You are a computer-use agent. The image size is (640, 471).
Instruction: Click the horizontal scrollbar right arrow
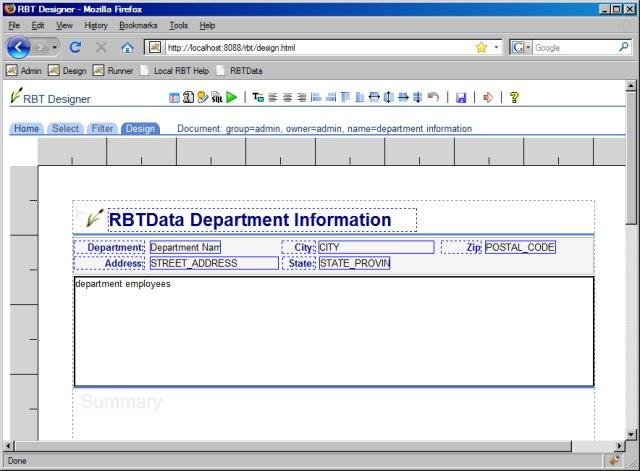[x=620, y=446]
